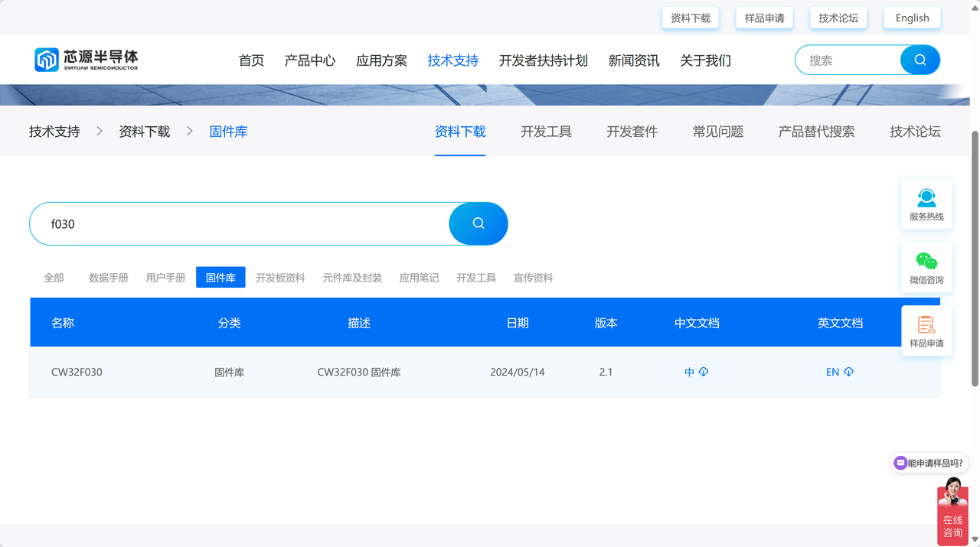Viewport: 980px width, 547px height.
Task: Click the f030 search input field
Action: click(240, 223)
